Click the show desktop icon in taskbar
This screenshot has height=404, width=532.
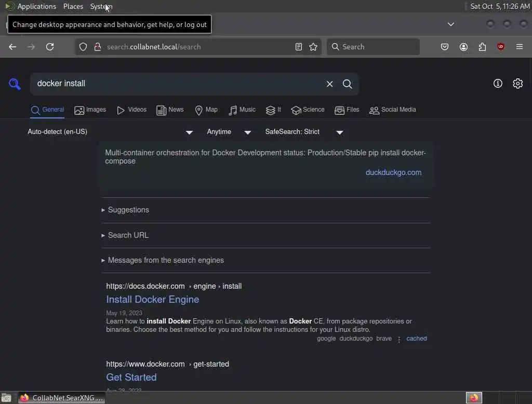(x=6, y=398)
